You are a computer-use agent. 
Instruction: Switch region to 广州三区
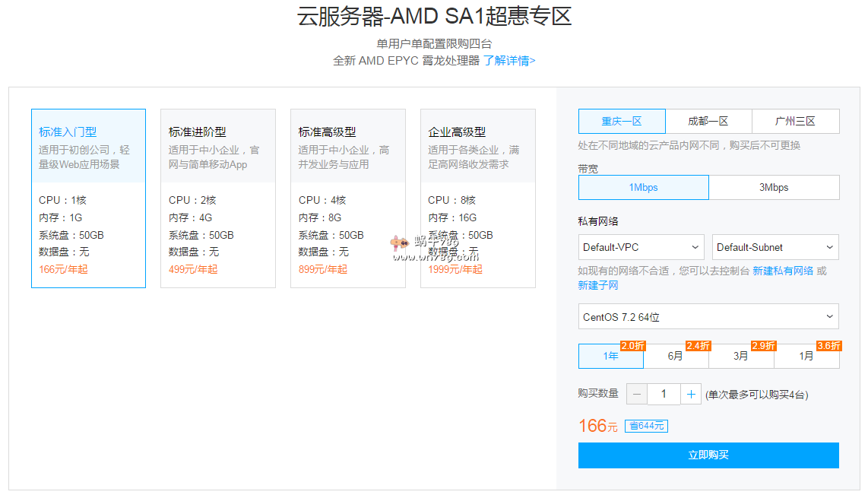[795, 122]
